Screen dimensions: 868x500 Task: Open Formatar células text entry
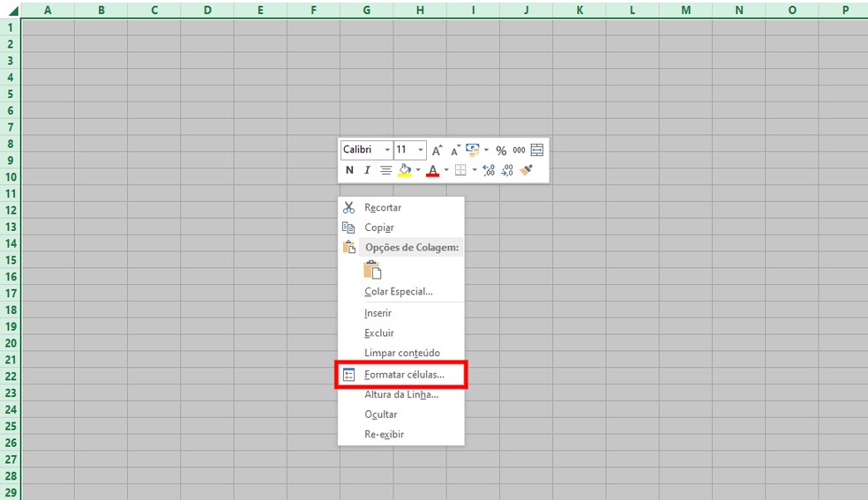click(x=404, y=375)
